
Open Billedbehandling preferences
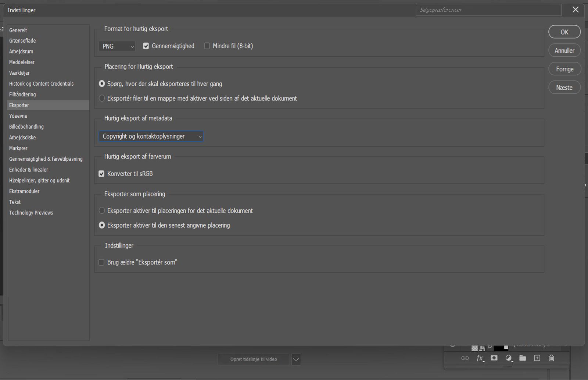coord(48,127)
